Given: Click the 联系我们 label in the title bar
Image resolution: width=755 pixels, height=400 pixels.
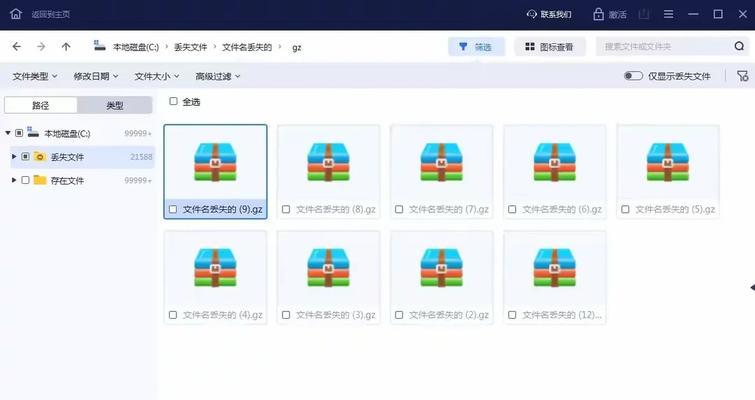Looking at the screenshot, I should pyautogui.click(x=556, y=14).
